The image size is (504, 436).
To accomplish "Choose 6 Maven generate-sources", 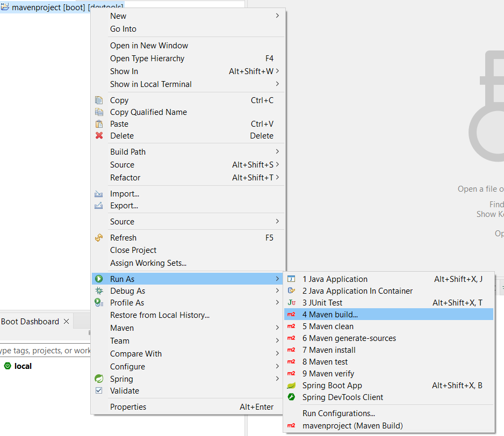I will click(388, 338).
